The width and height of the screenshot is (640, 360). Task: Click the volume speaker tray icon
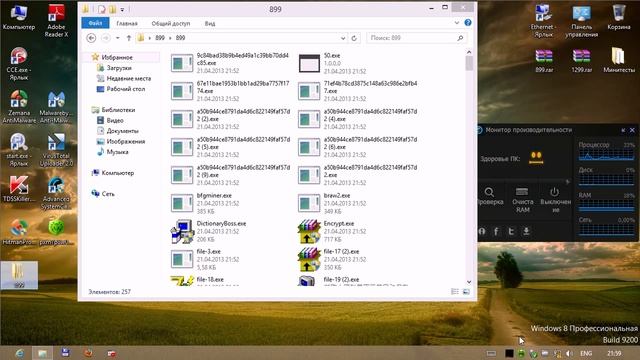pos(569,353)
